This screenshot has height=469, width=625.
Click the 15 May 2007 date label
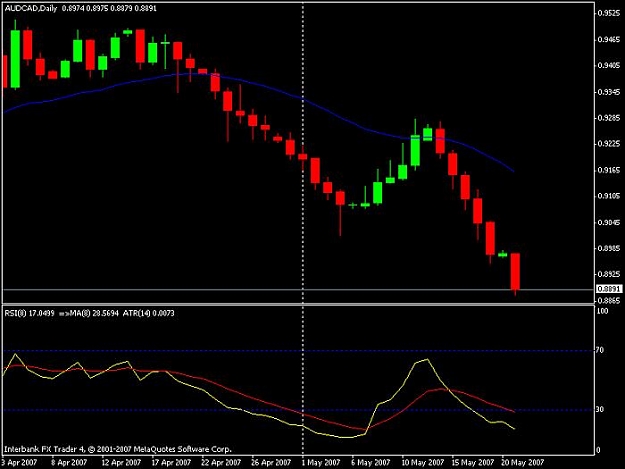pos(473,463)
